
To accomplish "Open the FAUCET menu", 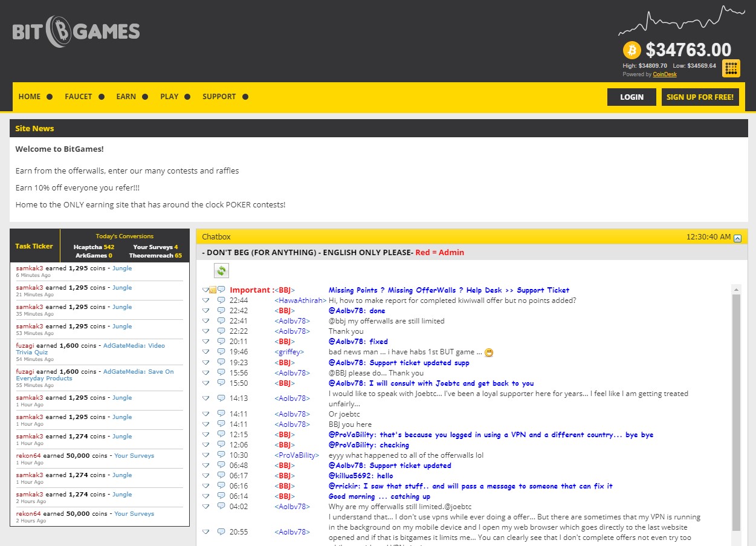I will click(x=79, y=97).
